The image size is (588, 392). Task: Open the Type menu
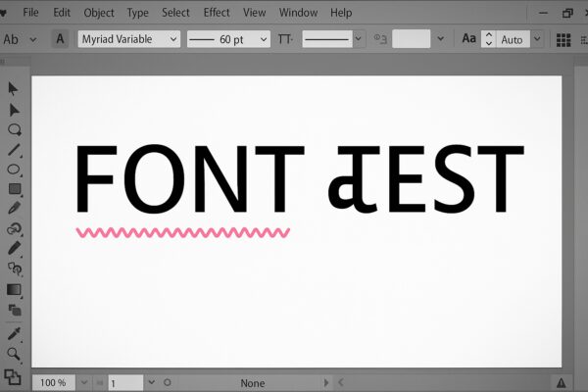[x=137, y=13]
